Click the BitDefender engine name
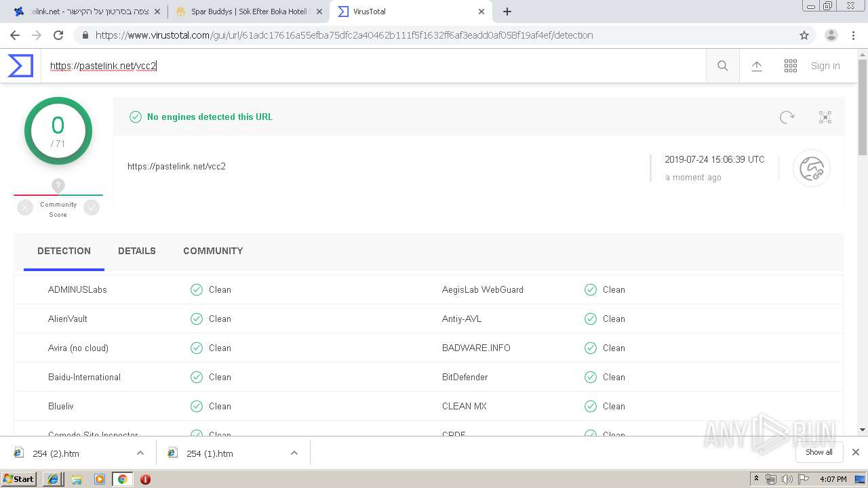The width and height of the screenshot is (868, 488). click(465, 377)
